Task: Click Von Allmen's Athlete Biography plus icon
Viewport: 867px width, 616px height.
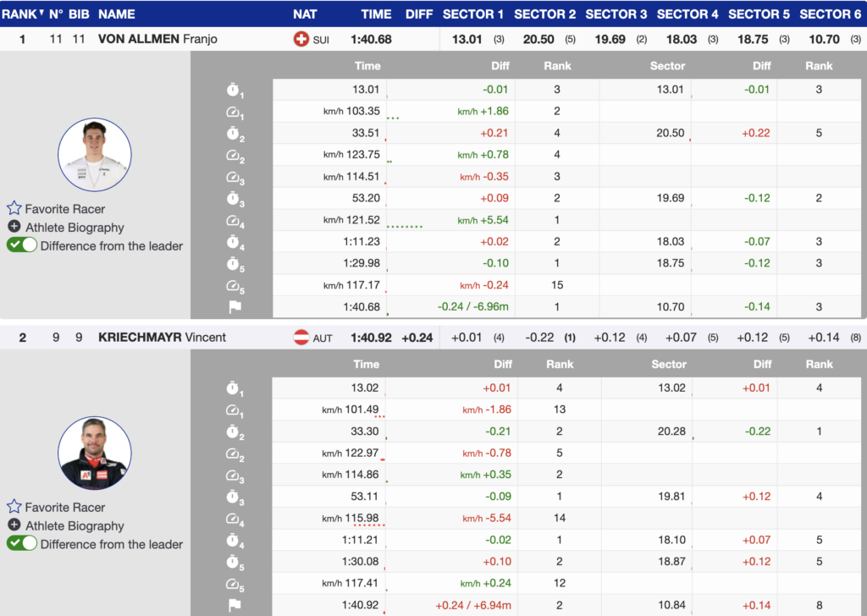Action: (14, 227)
